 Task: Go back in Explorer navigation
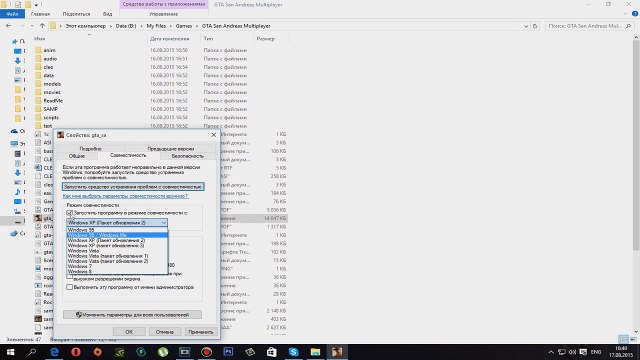(x=9, y=26)
